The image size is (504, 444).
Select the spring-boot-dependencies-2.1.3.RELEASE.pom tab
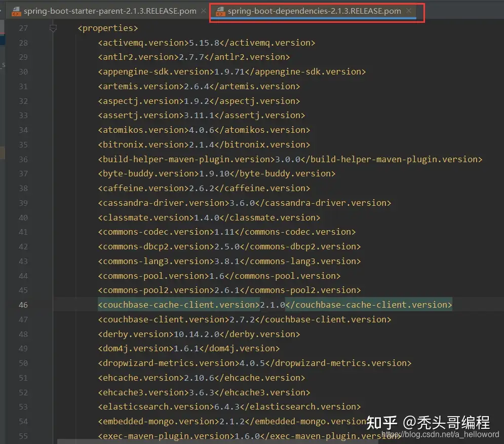point(314,10)
